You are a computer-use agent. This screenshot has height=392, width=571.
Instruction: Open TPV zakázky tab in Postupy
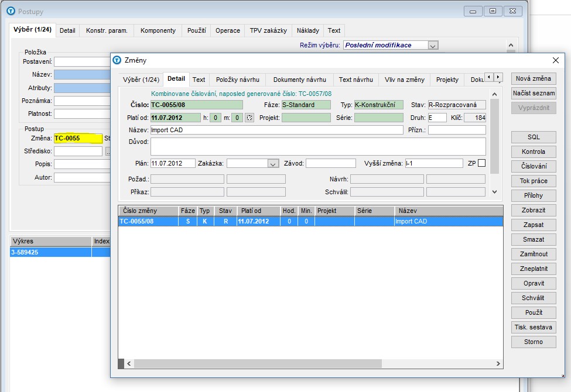(268, 30)
